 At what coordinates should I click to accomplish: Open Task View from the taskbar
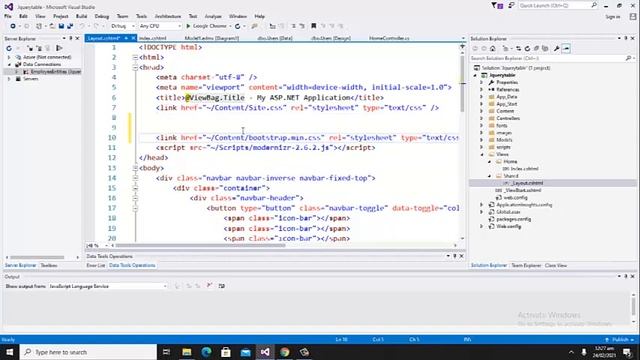coord(167,352)
